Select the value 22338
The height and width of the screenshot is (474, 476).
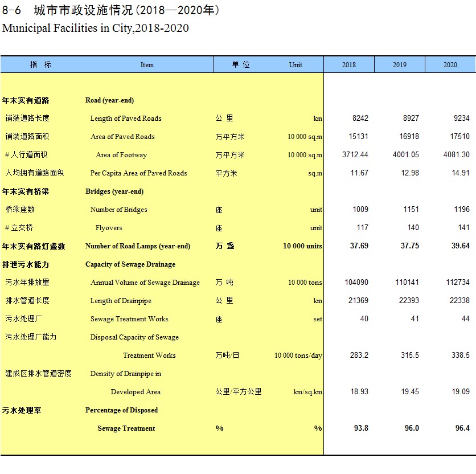click(x=459, y=300)
